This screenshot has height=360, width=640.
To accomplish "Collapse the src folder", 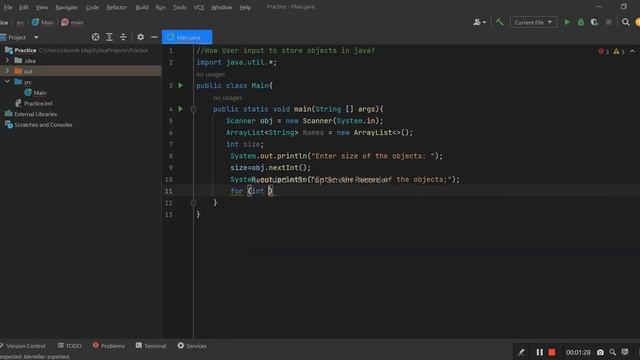I will click(x=7, y=82).
